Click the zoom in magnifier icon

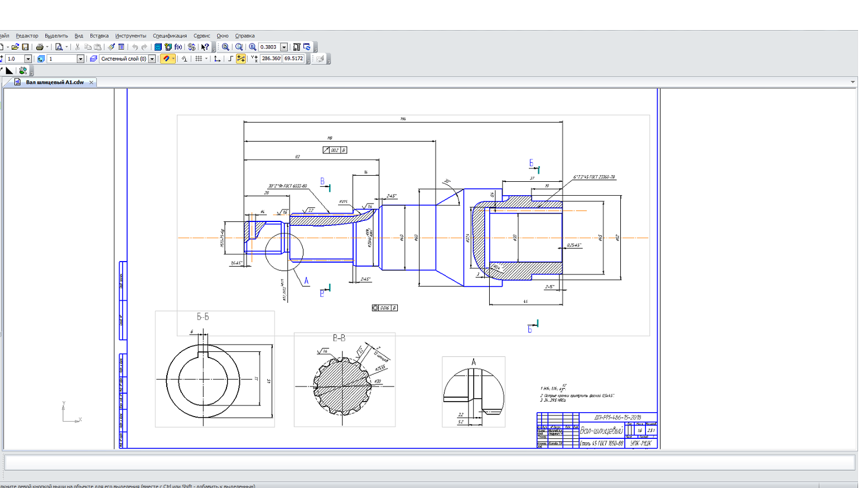(x=253, y=47)
